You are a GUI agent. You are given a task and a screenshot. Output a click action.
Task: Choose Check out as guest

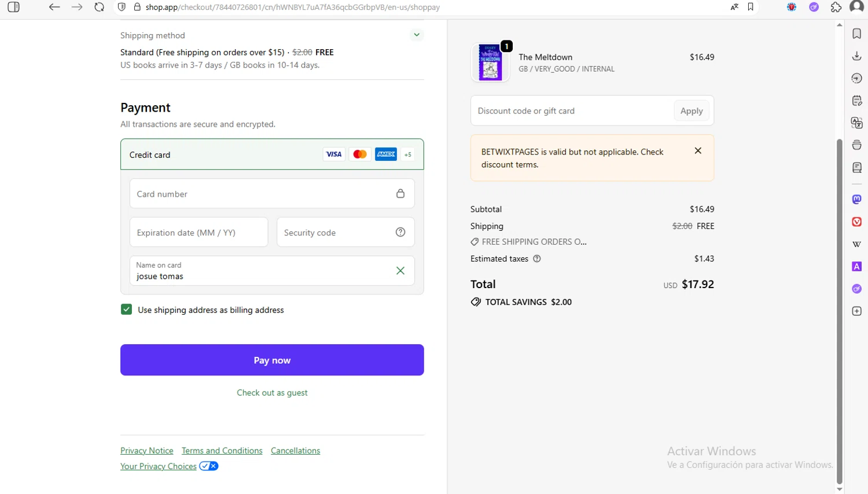coord(272,393)
